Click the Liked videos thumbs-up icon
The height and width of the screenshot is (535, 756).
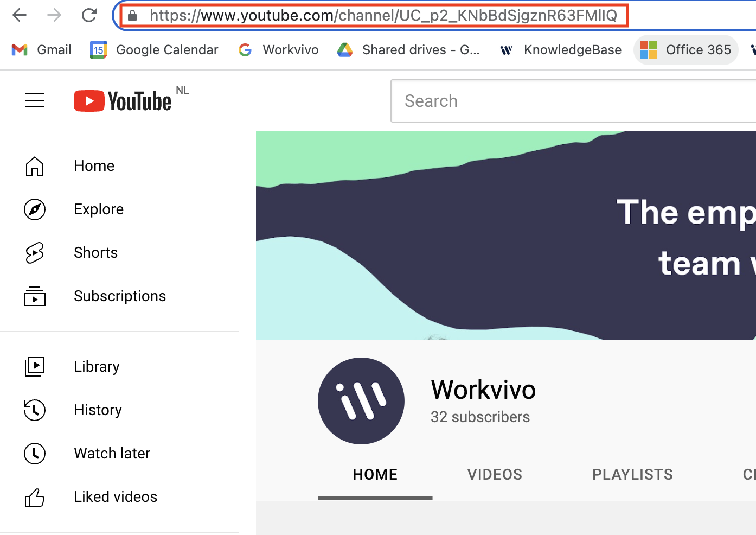coord(35,497)
